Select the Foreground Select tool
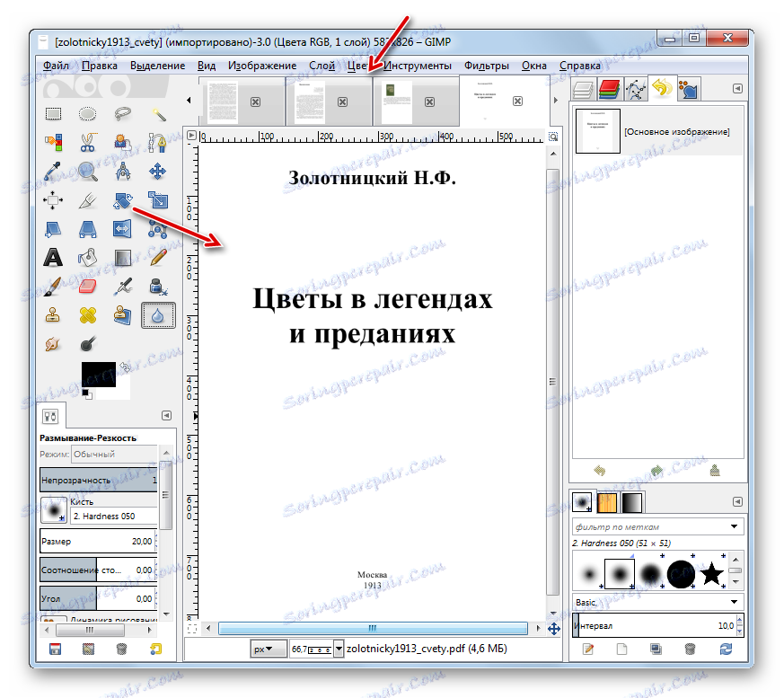Viewport: 784px width, 698px height. (122, 143)
